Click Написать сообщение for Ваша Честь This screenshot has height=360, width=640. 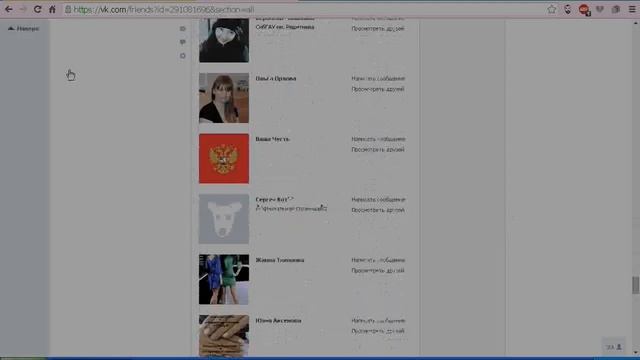point(378,139)
